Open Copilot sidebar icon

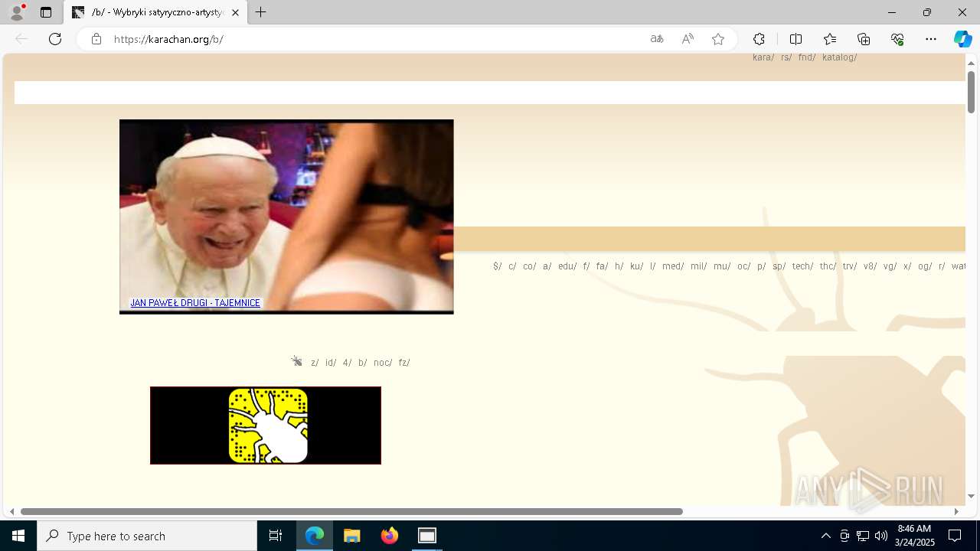[x=962, y=39]
